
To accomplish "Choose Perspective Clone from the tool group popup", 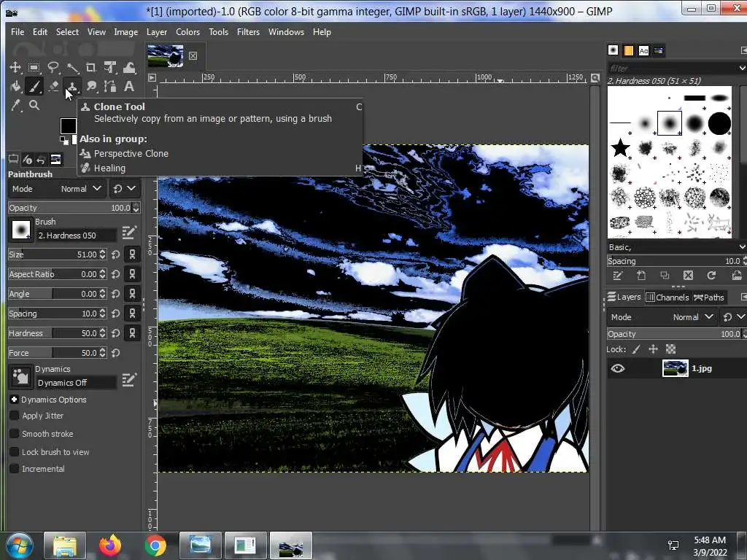I will pyautogui.click(x=131, y=153).
